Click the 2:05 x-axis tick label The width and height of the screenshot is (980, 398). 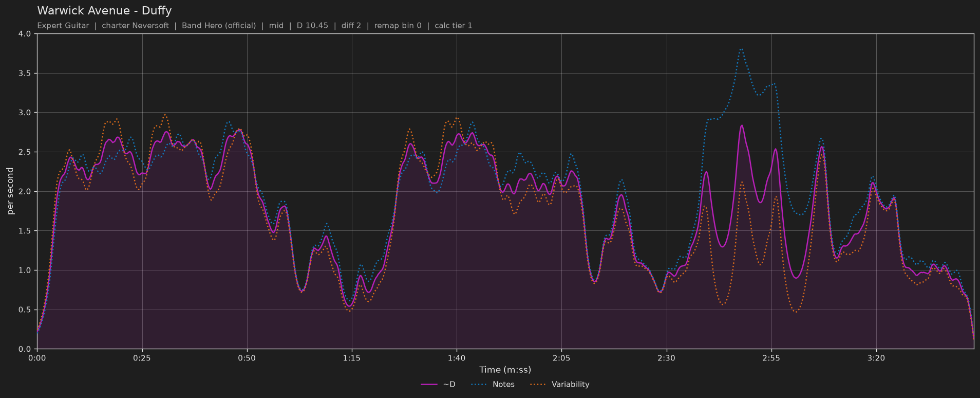point(561,358)
